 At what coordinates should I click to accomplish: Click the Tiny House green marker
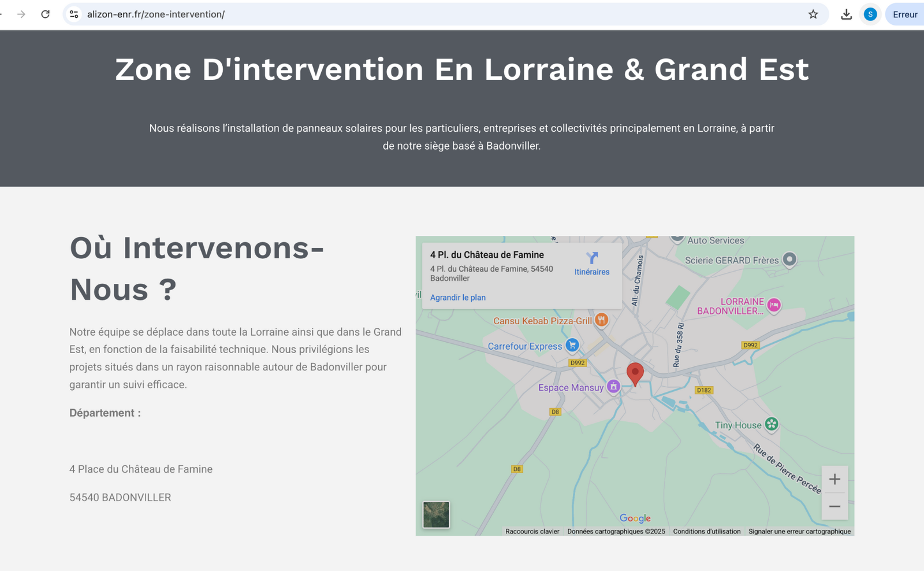click(771, 424)
